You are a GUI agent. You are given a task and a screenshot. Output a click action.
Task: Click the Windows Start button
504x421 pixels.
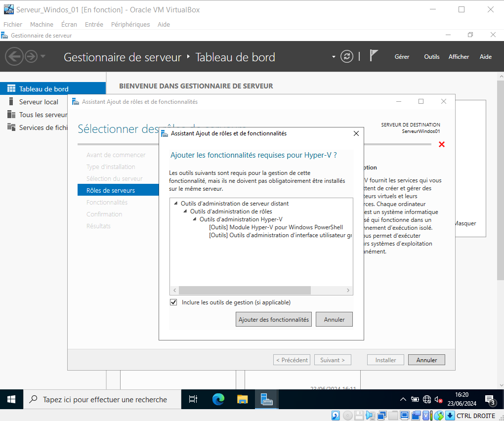tap(11, 399)
